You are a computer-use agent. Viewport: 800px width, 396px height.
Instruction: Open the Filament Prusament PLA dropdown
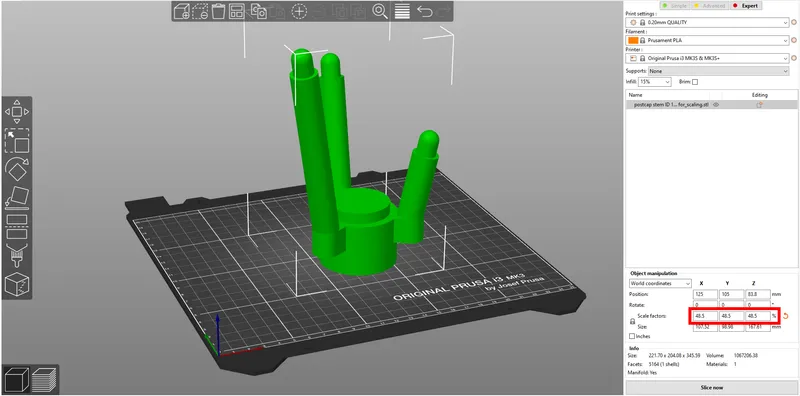[707, 40]
